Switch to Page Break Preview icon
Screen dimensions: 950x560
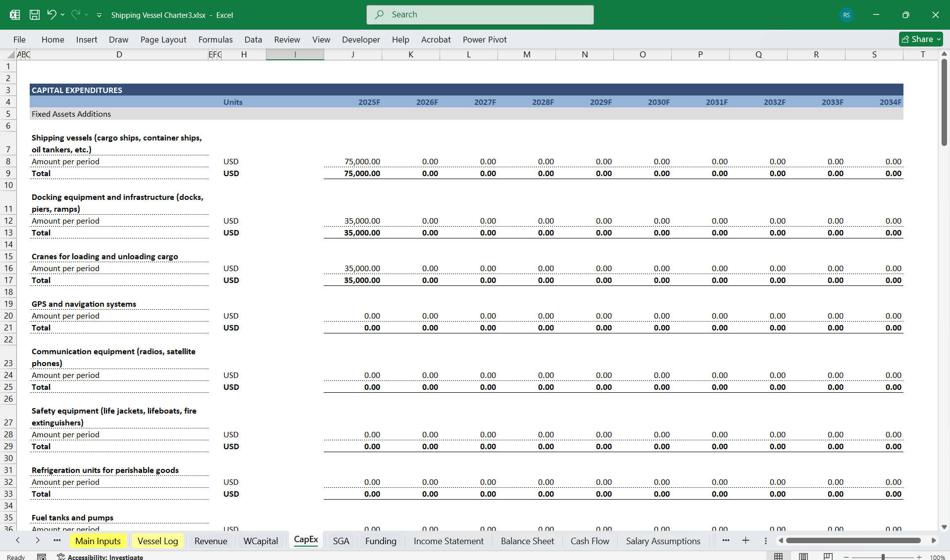click(828, 557)
